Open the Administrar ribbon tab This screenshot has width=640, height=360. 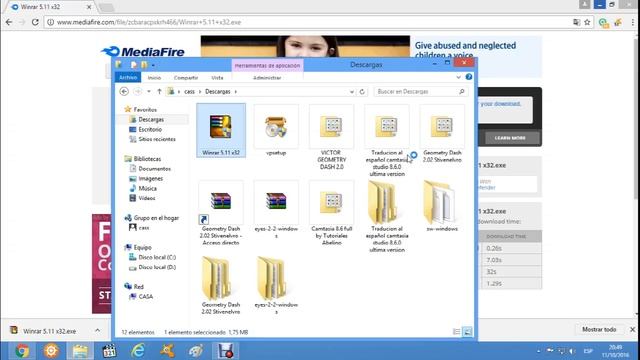(x=267, y=78)
